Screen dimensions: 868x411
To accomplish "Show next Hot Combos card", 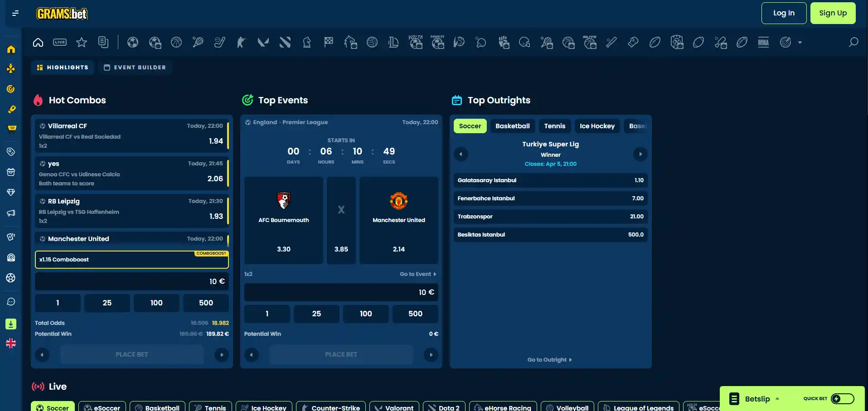I will click(222, 355).
